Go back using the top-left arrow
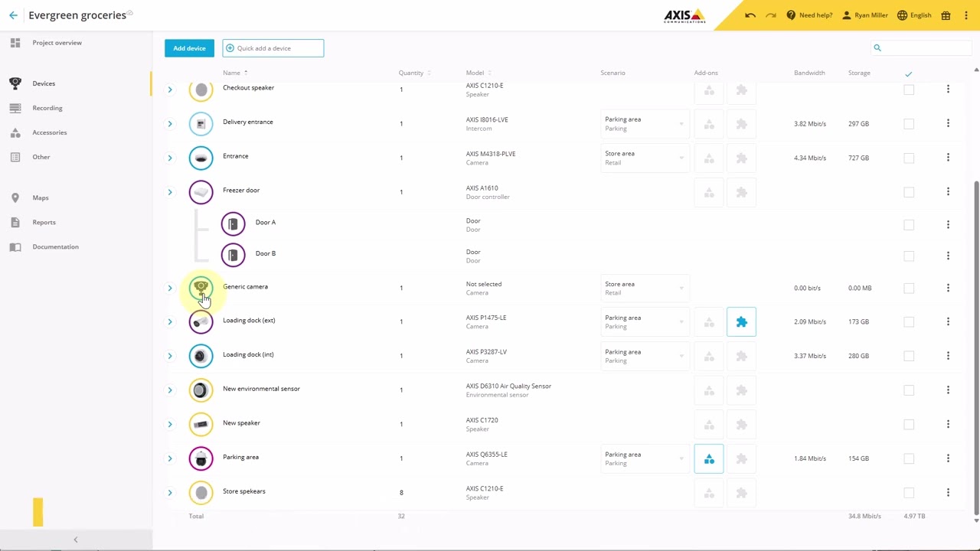 point(13,15)
